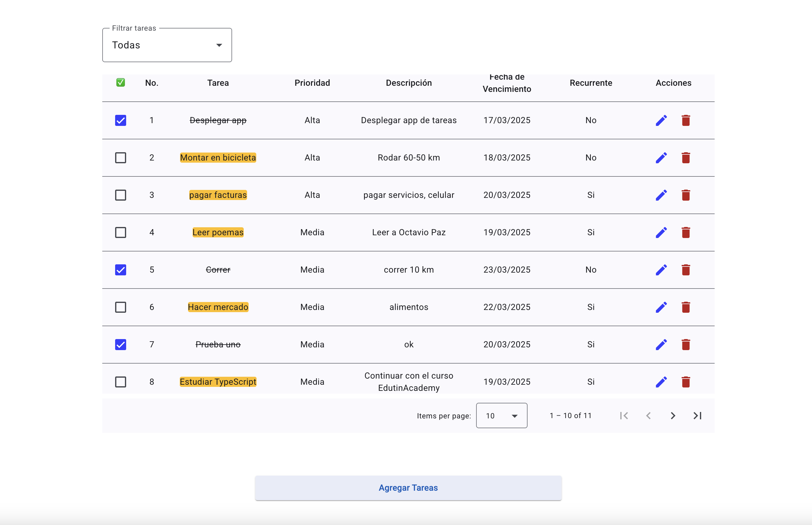The image size is (812, 525).
Task: Click the highlighted Montar en bicicleta name
Action: point(218,157)
